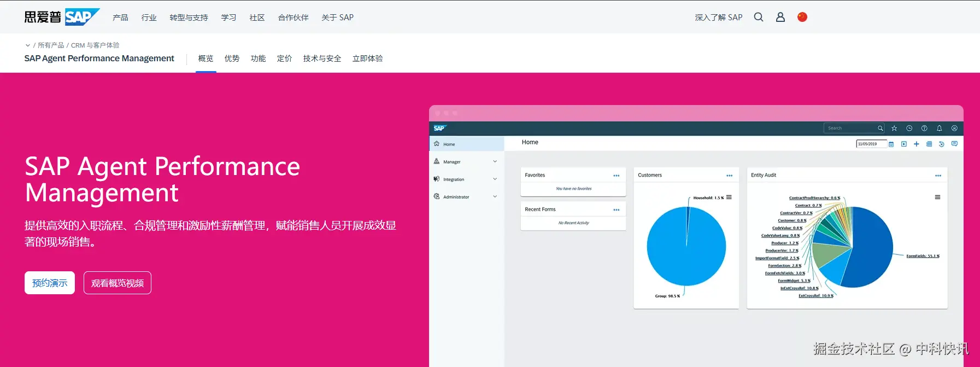Image resolution: width=980 pixels, height=367 pixels.
Task: Switch to the 定价 tab
Action: pos(284,59)
